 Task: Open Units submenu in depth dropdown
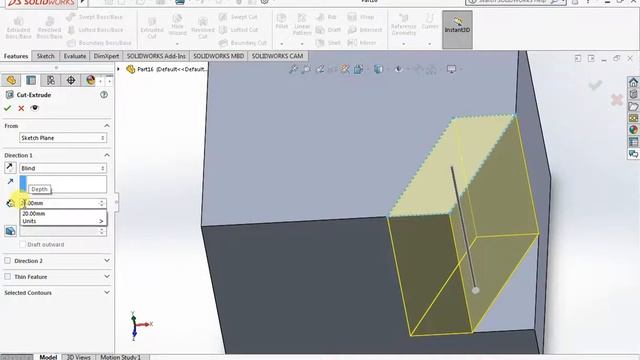tap(63, 221)
